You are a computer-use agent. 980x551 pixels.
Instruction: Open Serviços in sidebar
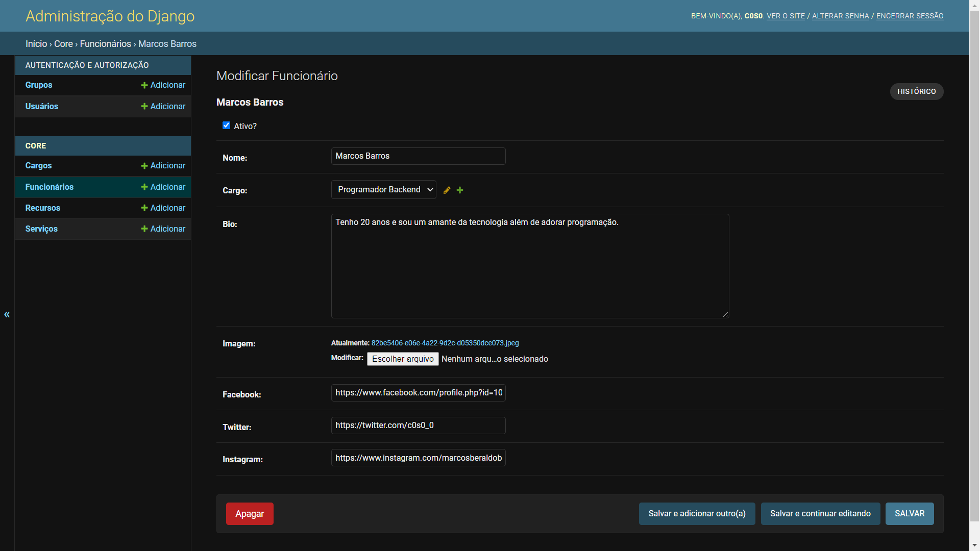(x=41, y=229)
